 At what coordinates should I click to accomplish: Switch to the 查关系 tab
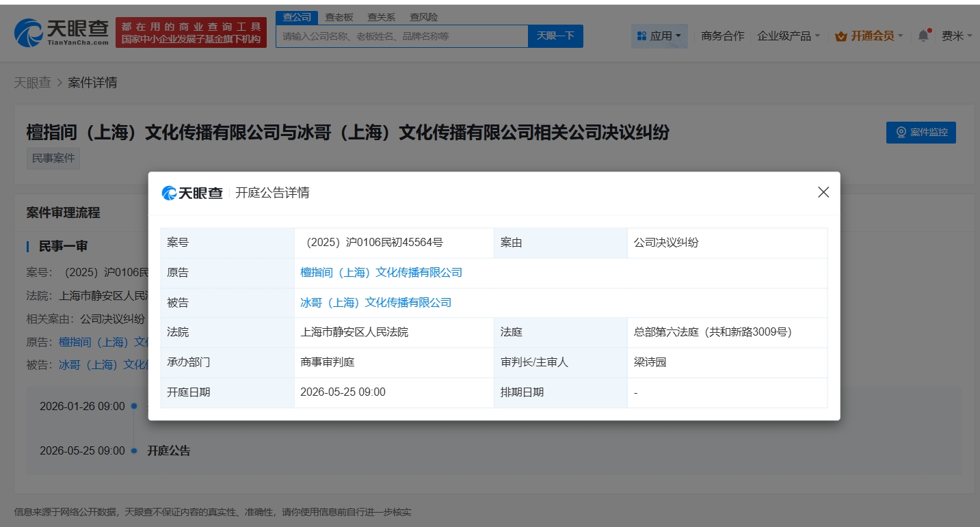(x=381, y=17)
